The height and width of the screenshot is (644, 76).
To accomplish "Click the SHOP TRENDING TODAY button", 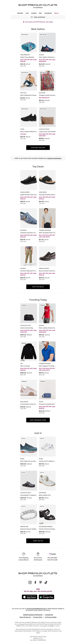I will [38, 420].
